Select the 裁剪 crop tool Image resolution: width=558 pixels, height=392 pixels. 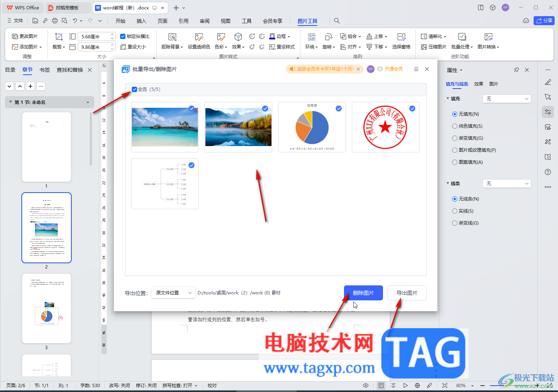[x=59, y=41]
